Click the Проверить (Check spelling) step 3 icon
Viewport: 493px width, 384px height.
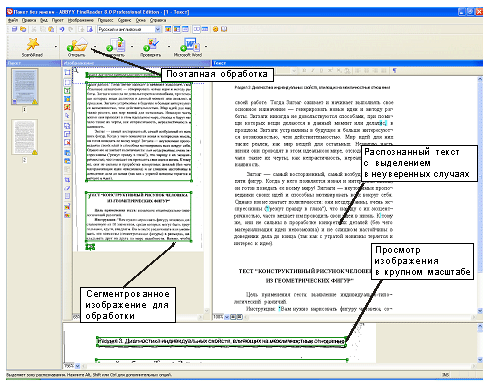[x=151, y=45]
